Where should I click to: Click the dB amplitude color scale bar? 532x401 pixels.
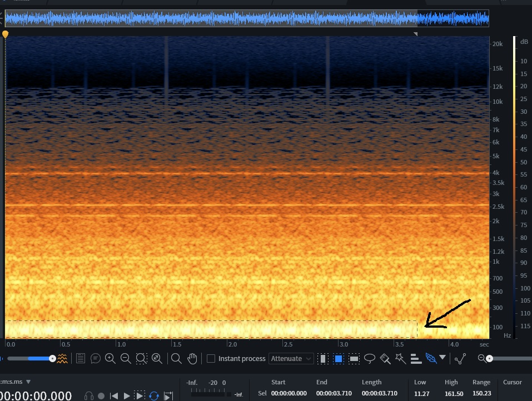point(514,187)
